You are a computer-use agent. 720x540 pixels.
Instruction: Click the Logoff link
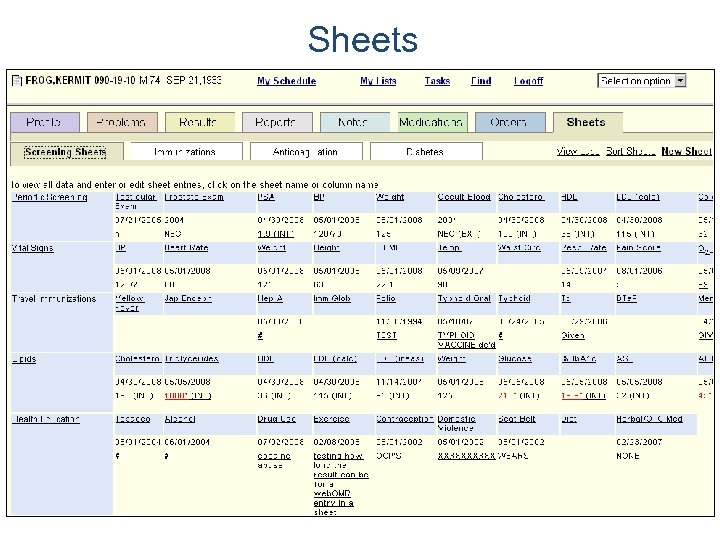click(x=529, y=81)
